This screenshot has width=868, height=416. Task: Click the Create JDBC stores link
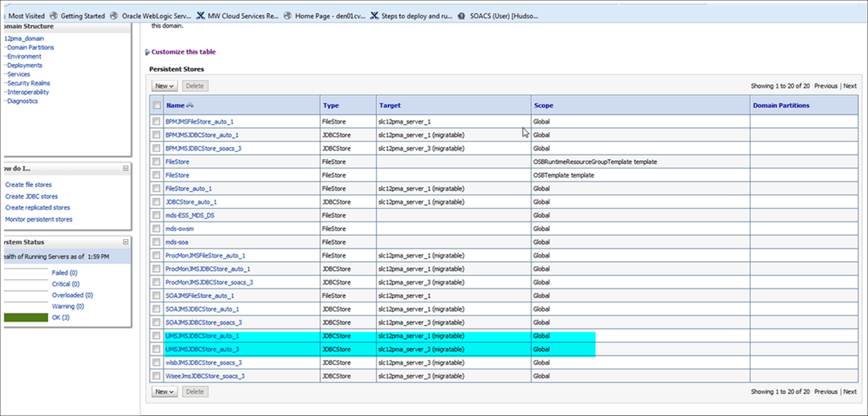point(32,197)
